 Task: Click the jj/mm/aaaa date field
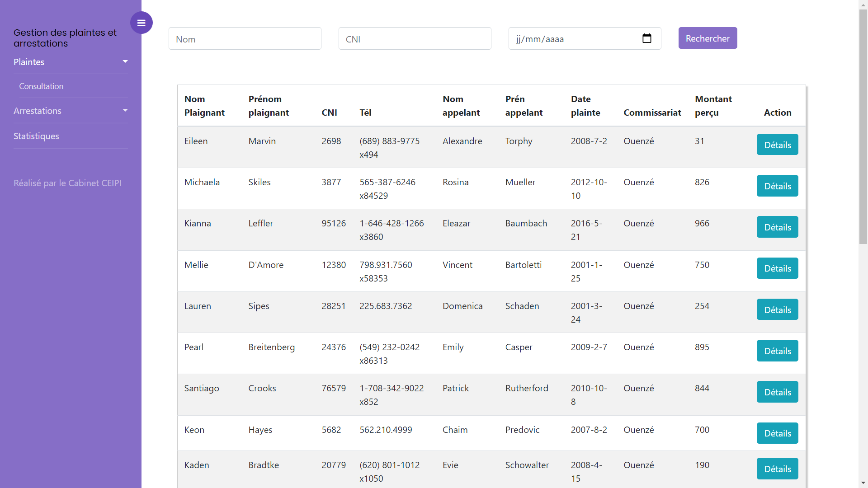(574, 39)
